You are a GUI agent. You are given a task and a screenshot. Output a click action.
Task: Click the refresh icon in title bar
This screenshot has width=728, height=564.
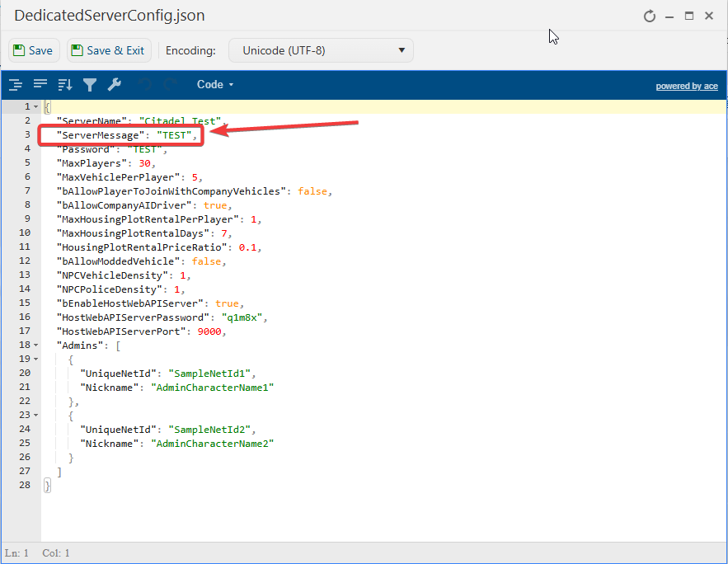tap(650, 16)
